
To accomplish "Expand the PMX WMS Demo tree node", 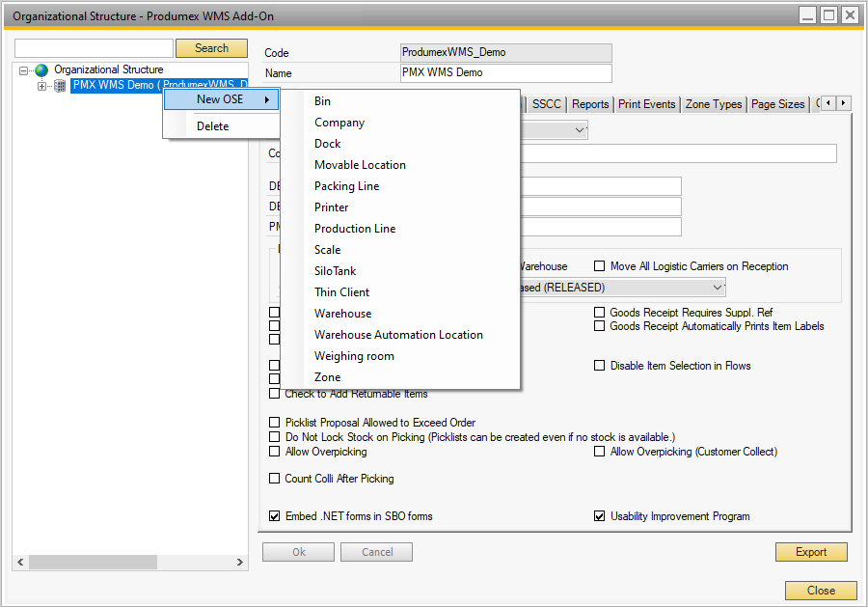I will pos(41,87).
